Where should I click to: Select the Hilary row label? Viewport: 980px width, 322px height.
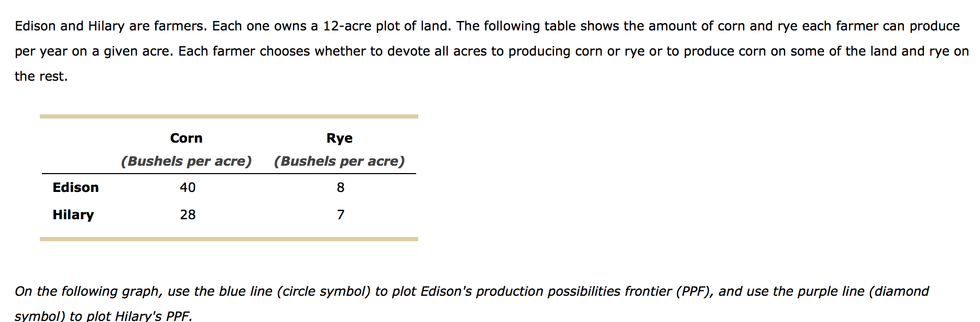[73, 215]
